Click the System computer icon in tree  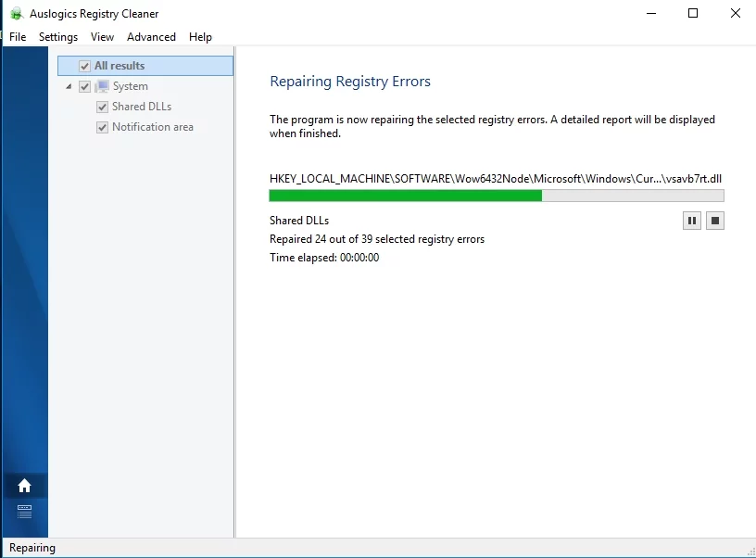click(102, 86)
